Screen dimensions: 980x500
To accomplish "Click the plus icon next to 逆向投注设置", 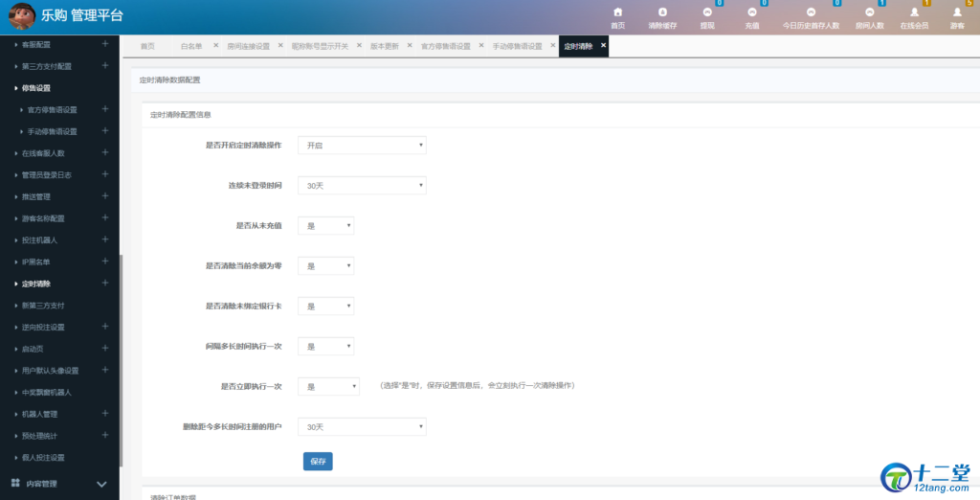I will tap(105, 327).
